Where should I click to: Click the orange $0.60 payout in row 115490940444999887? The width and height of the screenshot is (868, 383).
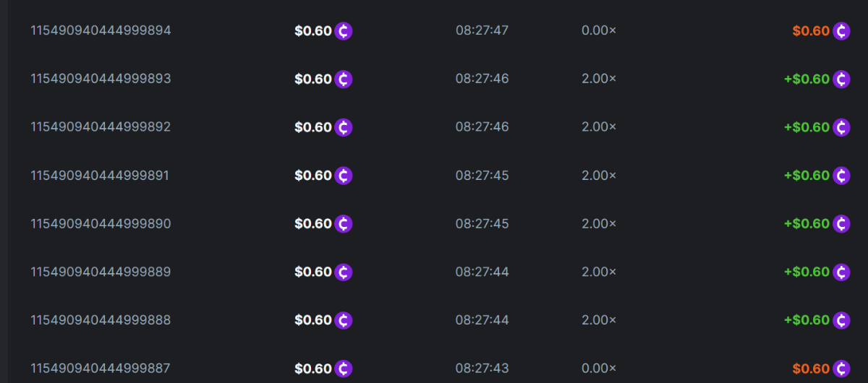(811, 369)
